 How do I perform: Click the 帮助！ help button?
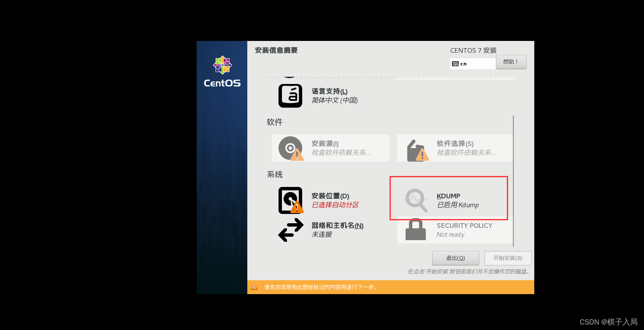tap(511, 62)
